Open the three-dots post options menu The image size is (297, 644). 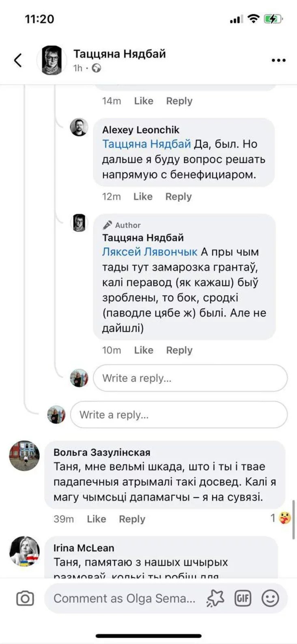pyautogui.click(x=278, y=60)
